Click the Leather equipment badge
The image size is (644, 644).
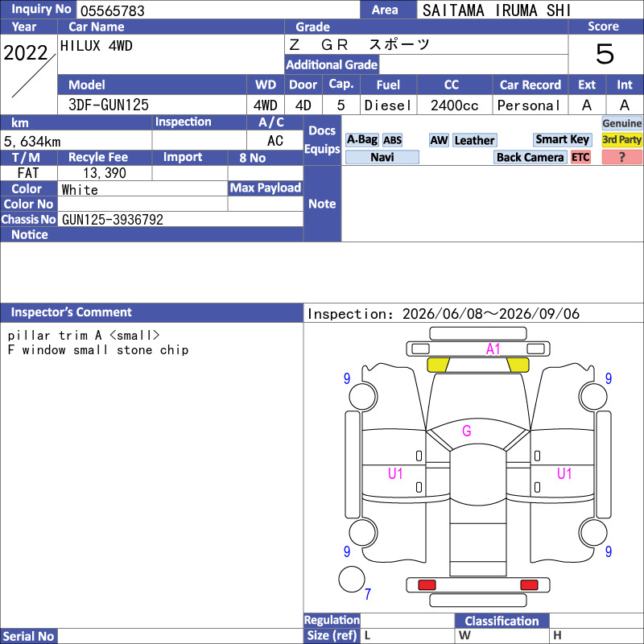coord(475,140)
